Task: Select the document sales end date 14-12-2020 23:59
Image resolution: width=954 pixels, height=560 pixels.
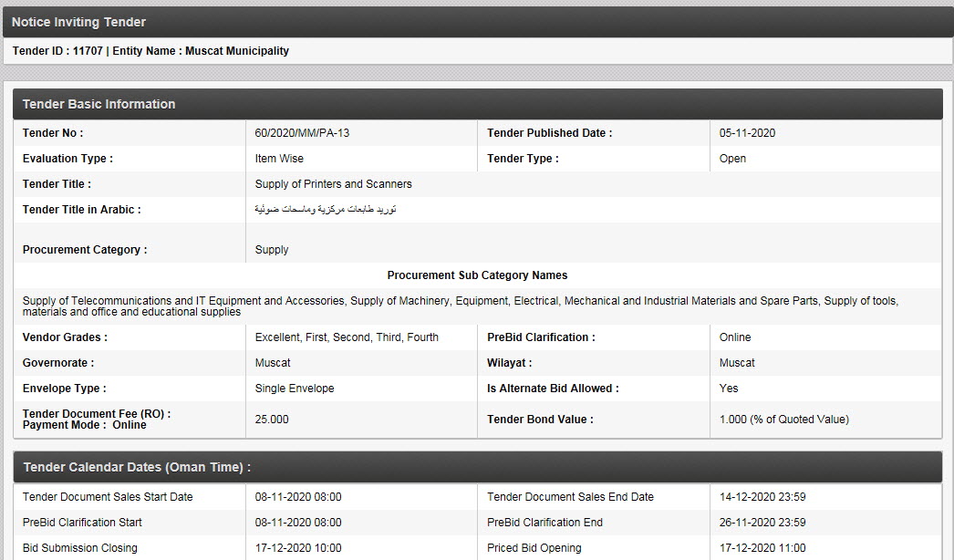Action: (x=762, y=497)
